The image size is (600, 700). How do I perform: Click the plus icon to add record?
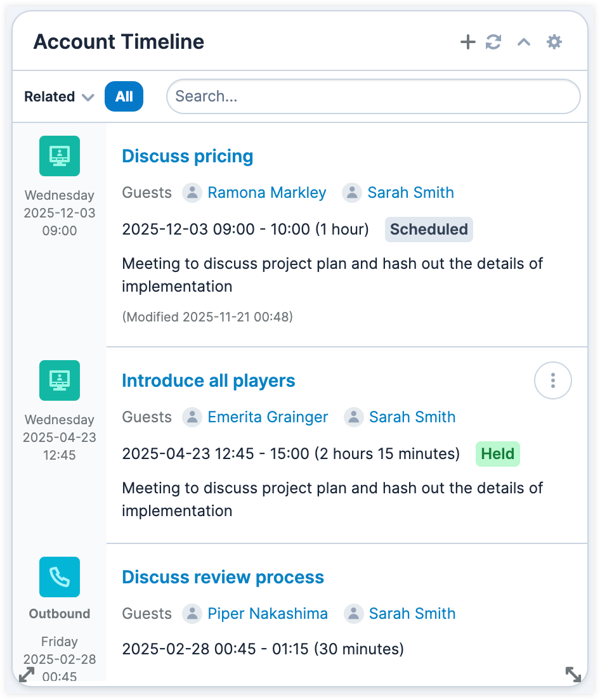tap(467, 42)
